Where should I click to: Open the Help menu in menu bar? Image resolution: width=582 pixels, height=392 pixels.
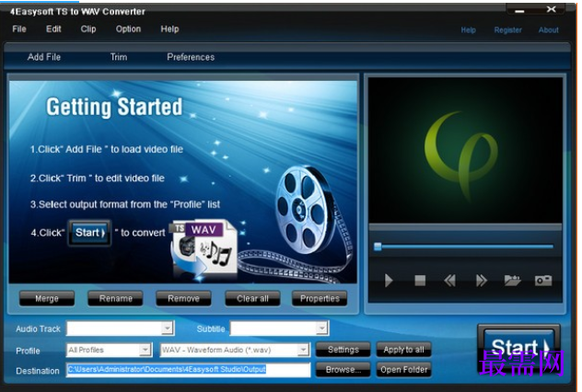tap(170, 29)
